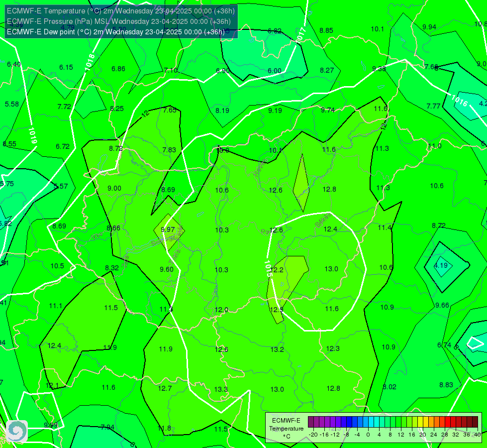Click the dark red 40 °C legend swatch
This screenshot has height=448, width=487.
(475, 422)
